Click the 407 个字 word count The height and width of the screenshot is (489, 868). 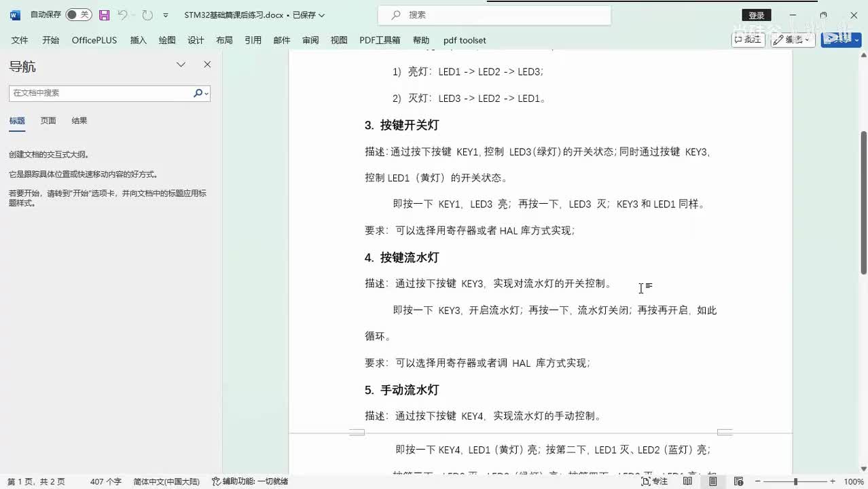(106, 482)
